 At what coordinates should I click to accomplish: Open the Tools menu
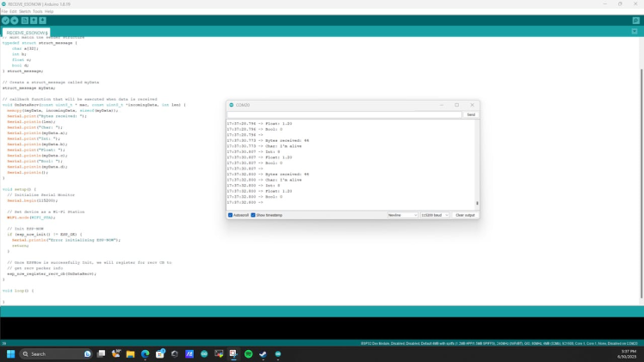coord(37,11)
